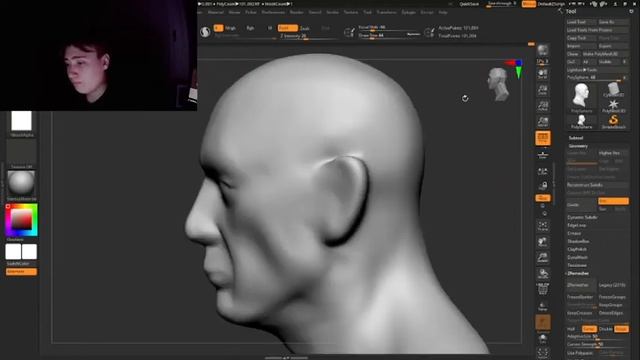Click the Export button
The height and width of the screenshot is (360, 640).
(x=613, y=46)
